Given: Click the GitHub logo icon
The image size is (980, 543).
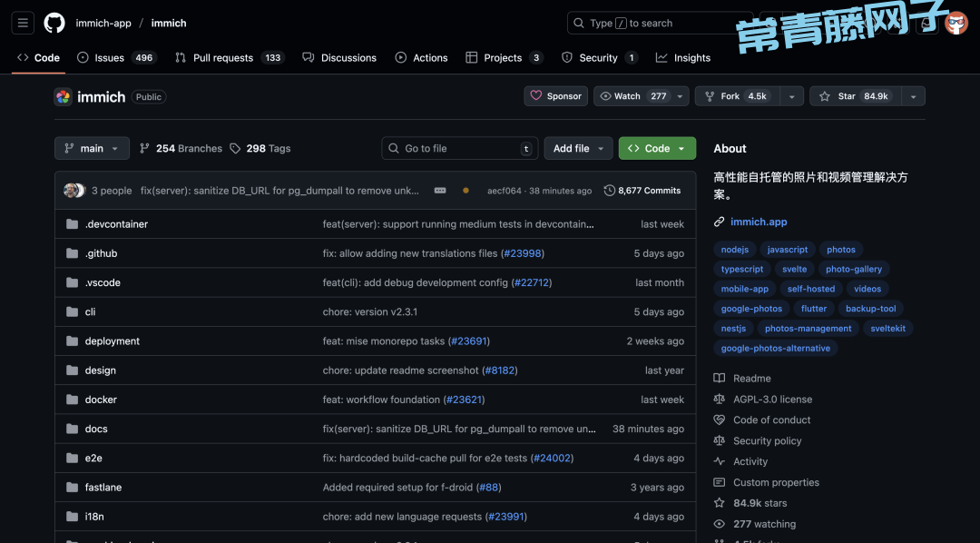Looking at the screenshot, I should pyautogui.click(x=54, y=23).
